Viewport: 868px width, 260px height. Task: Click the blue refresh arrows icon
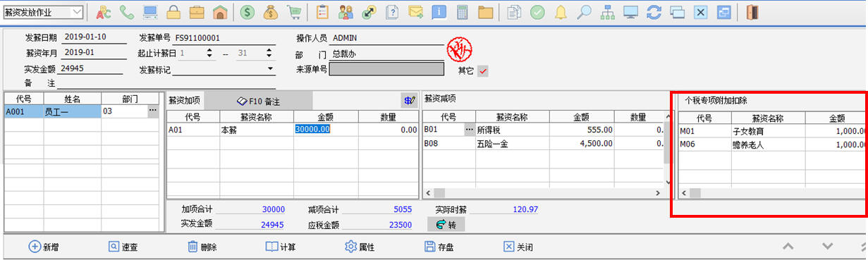pyautogui.click(x=654, y=12)
